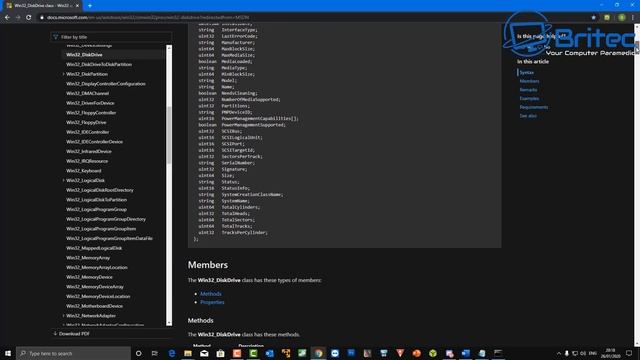The width and height of the screenshot is (640, 360).
Task: Open Win32_IRQResource in the tree
Action: click(87, 161)
